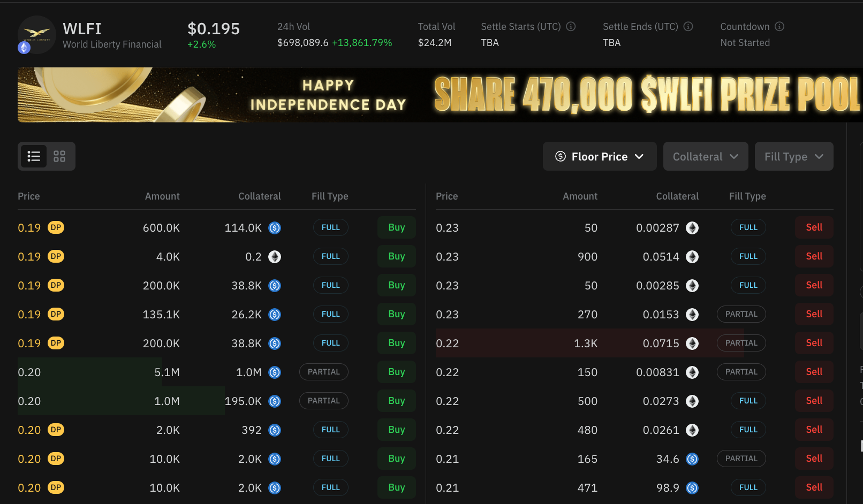Buy the 1.0M partial offer at 0.20

(397, 401)
